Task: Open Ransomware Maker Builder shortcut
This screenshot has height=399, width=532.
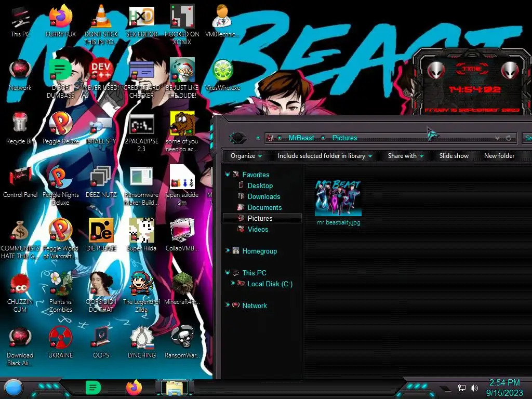Action: coord(141,186)
